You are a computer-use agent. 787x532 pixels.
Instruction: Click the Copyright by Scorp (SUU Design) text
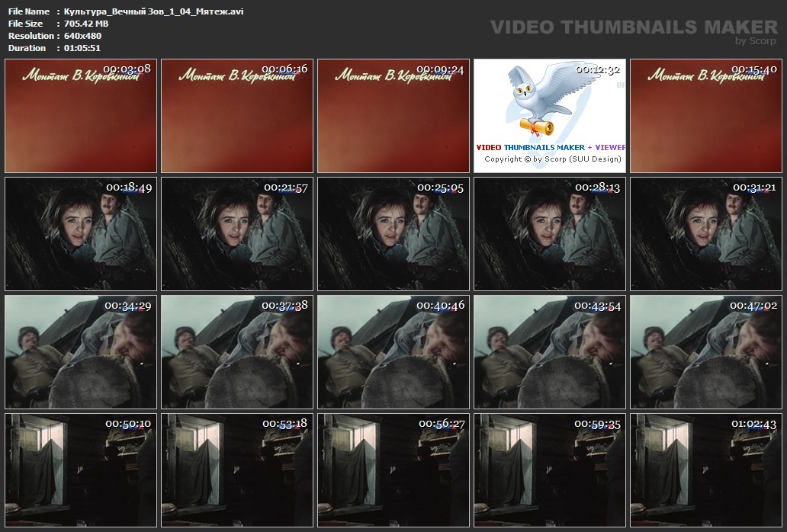pos(553,159)
